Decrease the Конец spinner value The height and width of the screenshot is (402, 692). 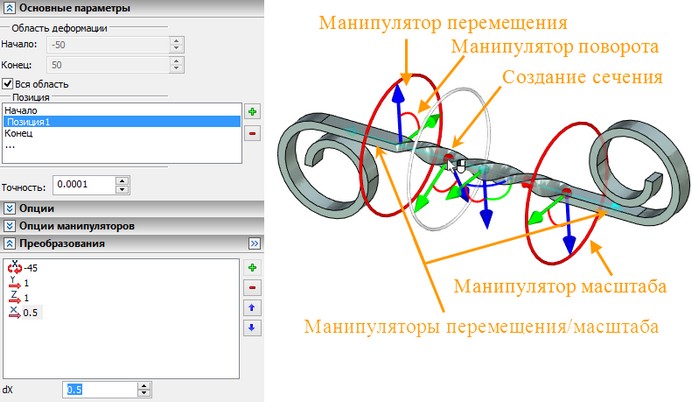click(177, 69)
